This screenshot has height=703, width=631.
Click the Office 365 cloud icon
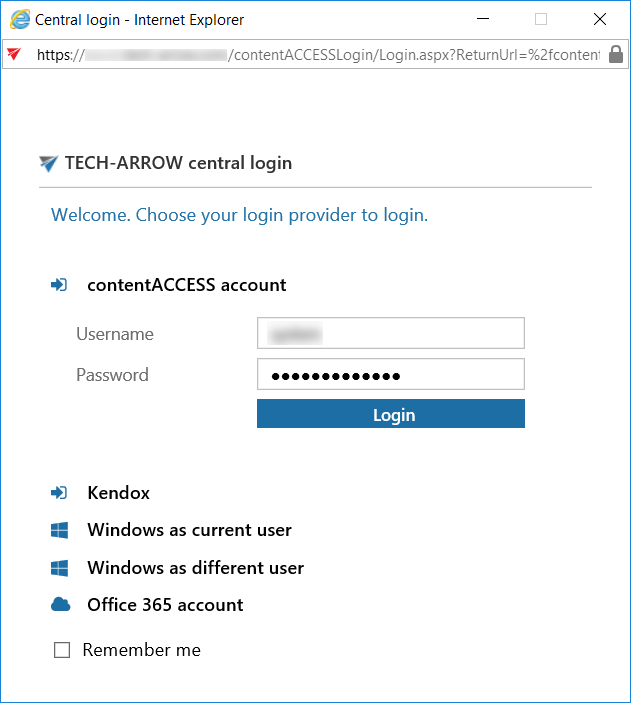(59, 605)
